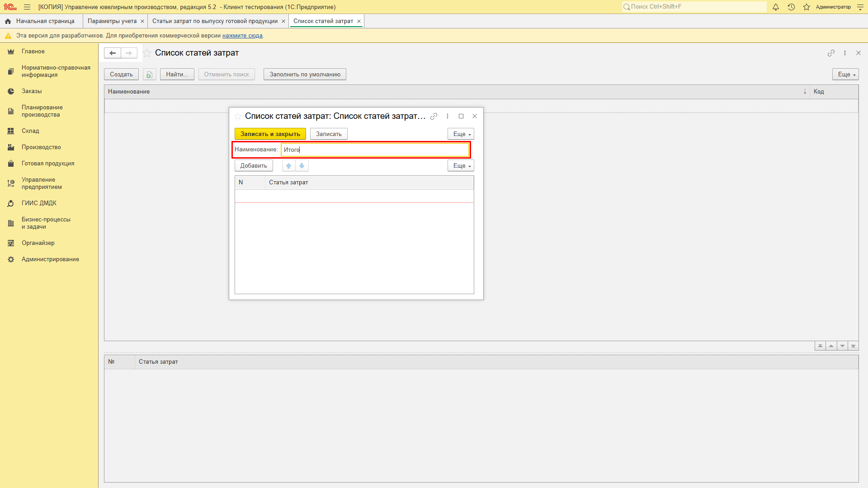Screen dimensions: 868x488
Task: Go to previous record arrow button
Action: click(831, 346)
